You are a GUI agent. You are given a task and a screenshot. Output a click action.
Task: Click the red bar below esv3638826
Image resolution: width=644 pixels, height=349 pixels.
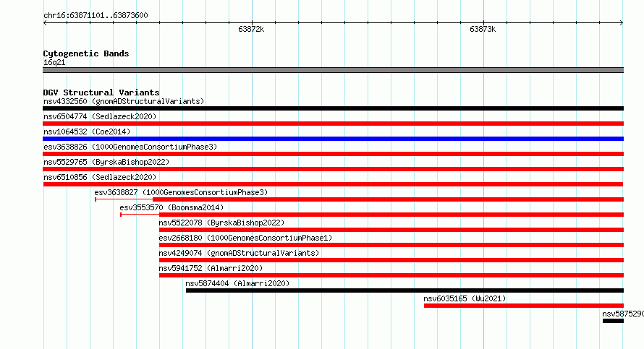pos(333,154)
